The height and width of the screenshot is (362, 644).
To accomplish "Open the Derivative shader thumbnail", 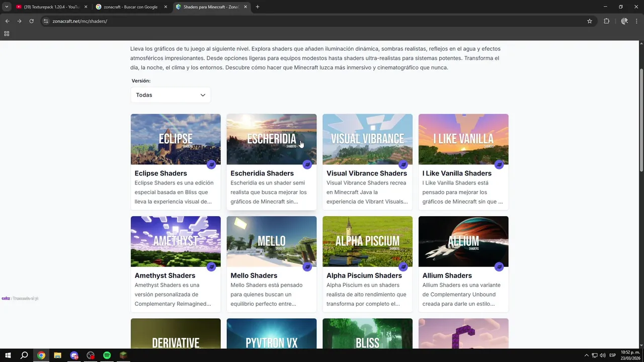I will (176, 333).
